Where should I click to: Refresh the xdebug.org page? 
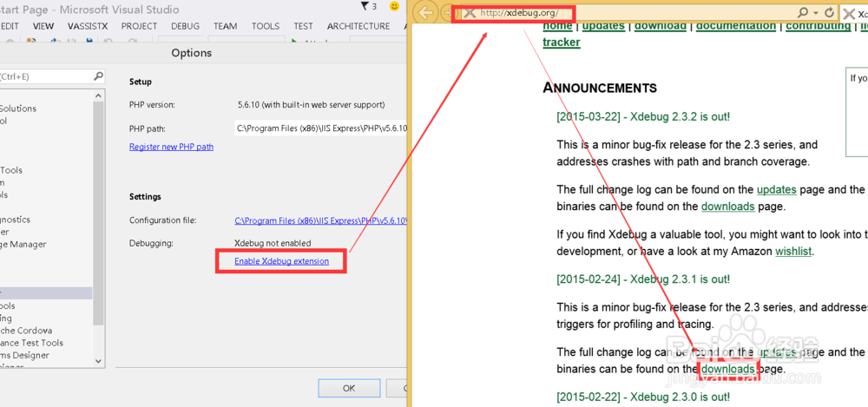coord(829,12)
